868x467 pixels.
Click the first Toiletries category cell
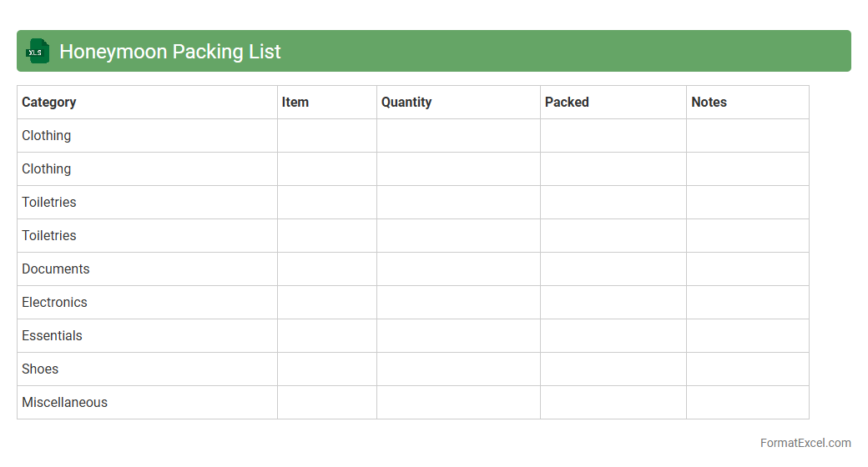(48, 202)
